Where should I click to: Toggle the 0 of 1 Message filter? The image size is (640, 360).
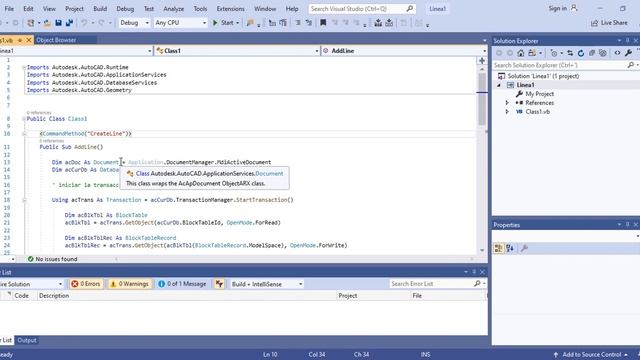click(182, 284)
